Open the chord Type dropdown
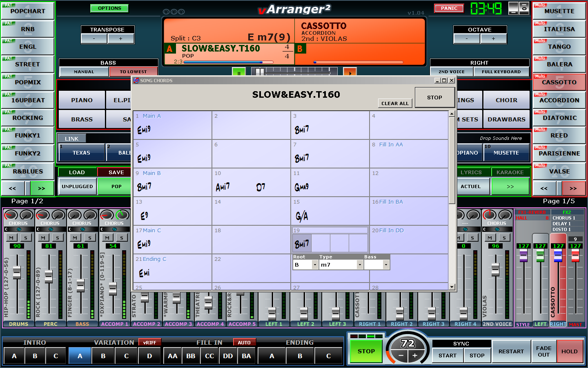The height and width of the screenshot is (368, 588). click(x=360, y=265)
